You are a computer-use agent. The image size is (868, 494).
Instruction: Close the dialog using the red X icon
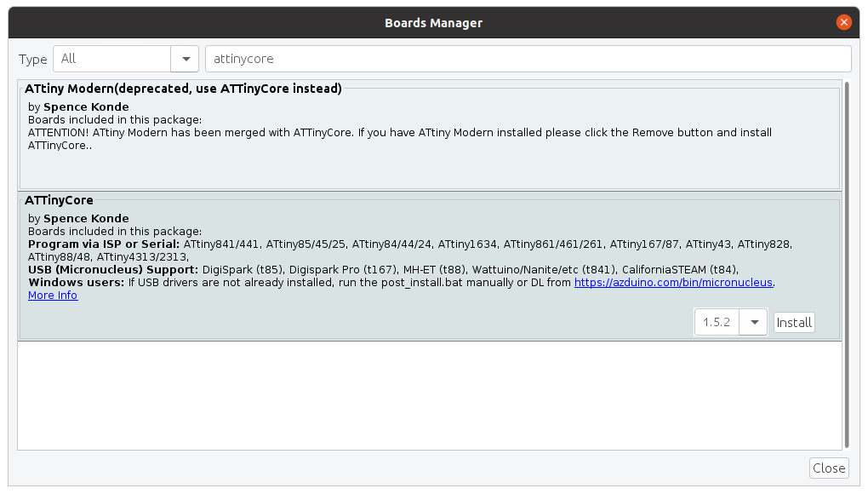point(843,22)
